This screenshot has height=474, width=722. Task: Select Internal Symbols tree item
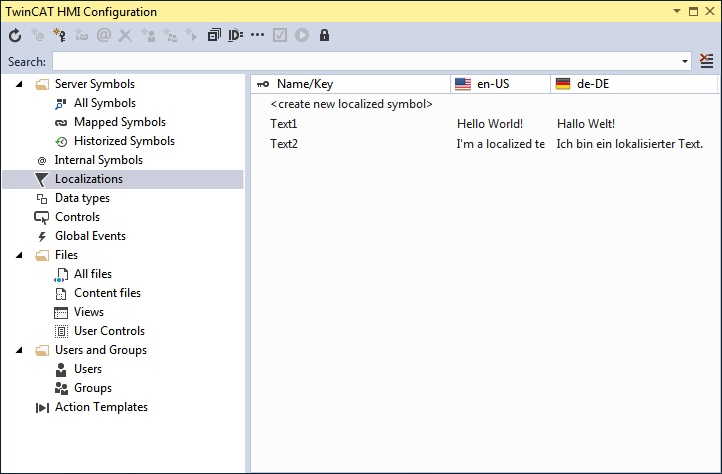point(99,160)
